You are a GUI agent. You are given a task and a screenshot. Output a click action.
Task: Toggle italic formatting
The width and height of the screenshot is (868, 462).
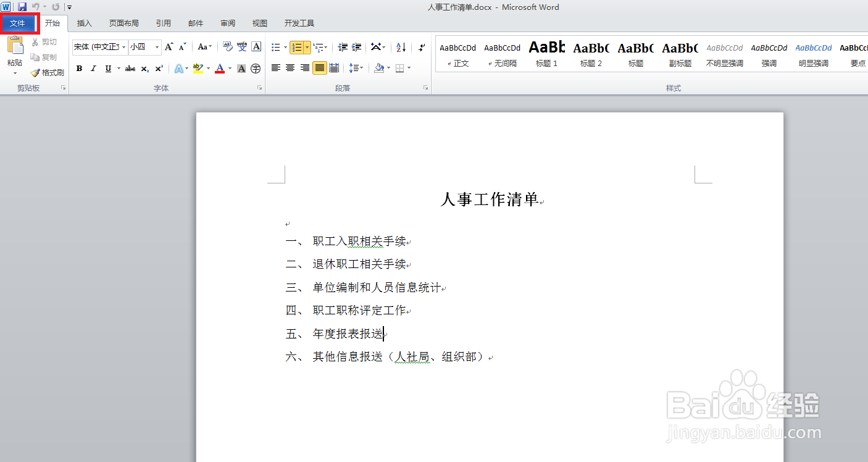coord(93,68)
